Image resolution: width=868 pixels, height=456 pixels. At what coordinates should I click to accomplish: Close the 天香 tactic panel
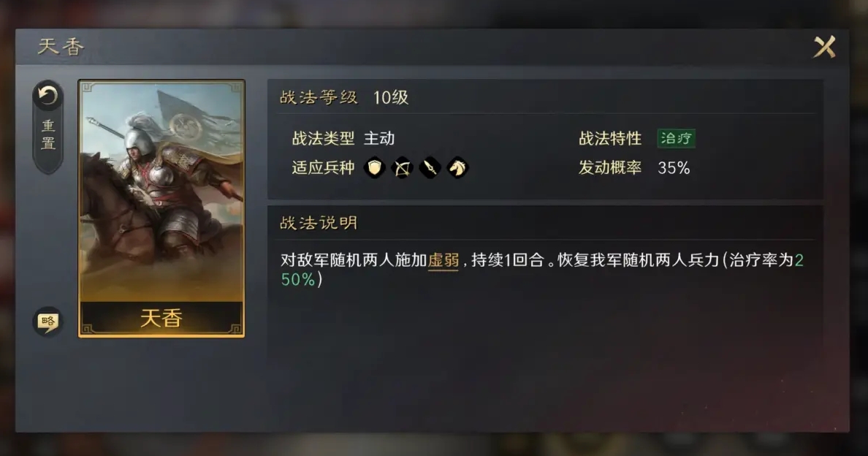click(824, 47)
